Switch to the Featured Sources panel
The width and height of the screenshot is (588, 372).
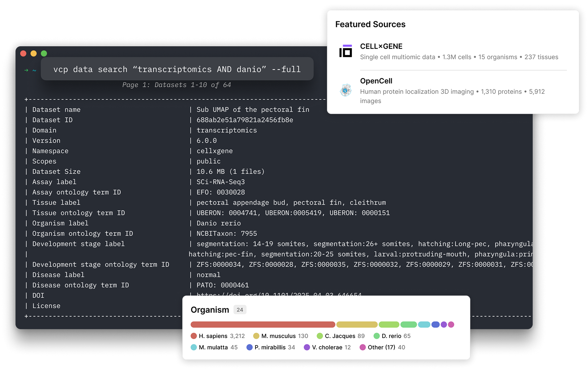point(370,24)
